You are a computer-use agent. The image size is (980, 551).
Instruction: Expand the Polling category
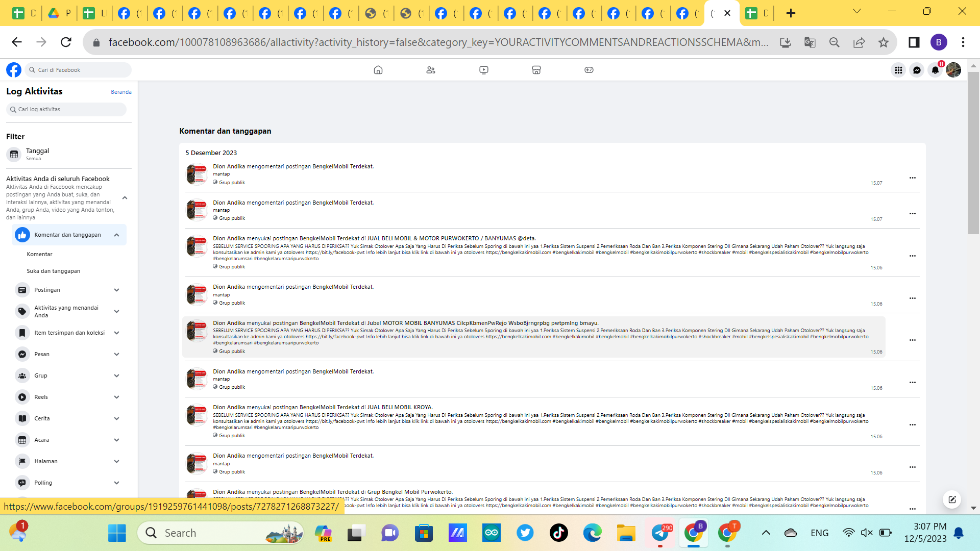tap(116, 483)
